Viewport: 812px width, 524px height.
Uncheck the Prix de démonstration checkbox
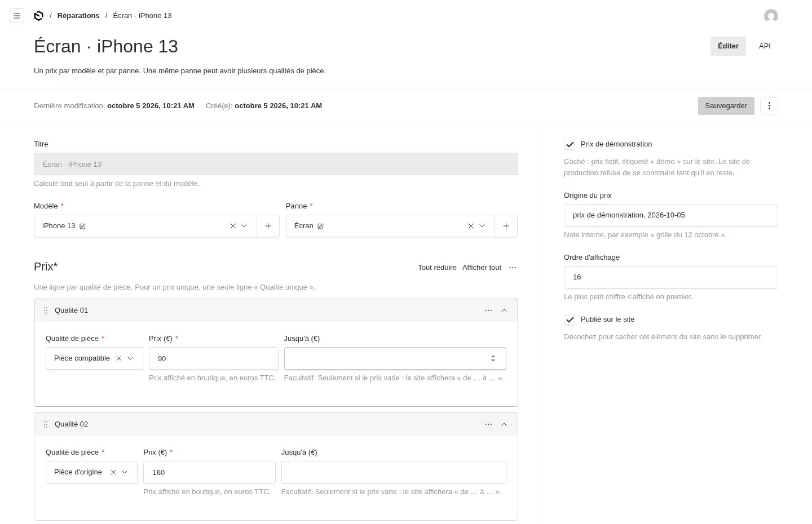pos(570,144)
